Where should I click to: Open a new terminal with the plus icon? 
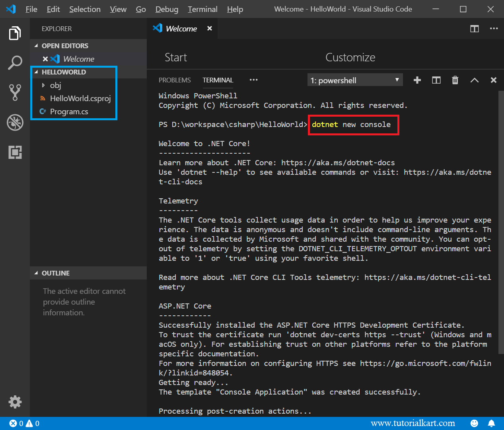tap(417, 80)
